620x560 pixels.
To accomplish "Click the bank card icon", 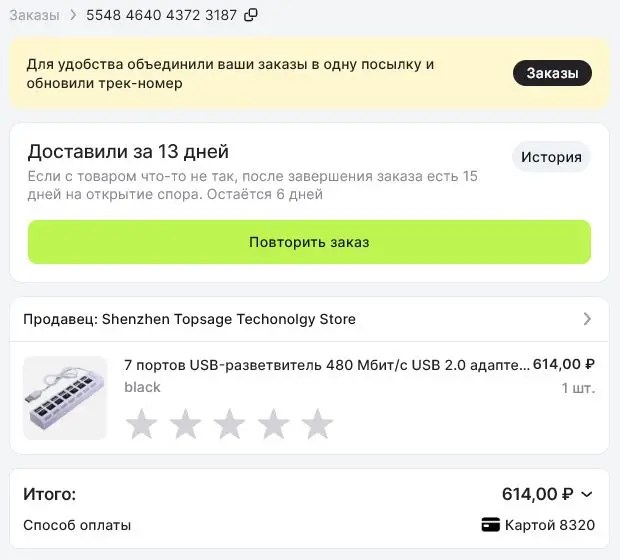I will 490,525.
